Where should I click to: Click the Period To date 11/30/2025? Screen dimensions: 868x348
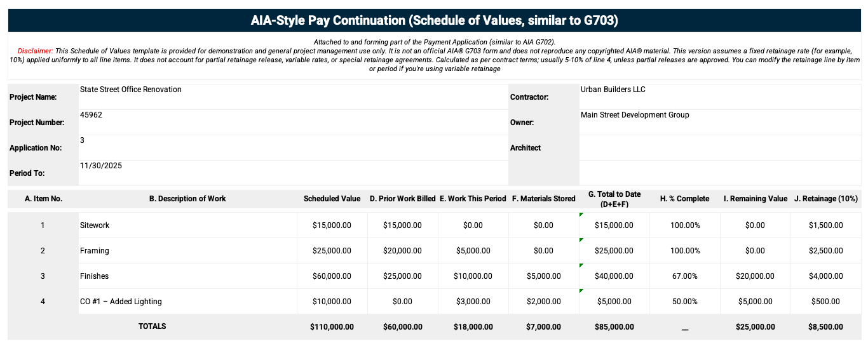coord(101,166)
